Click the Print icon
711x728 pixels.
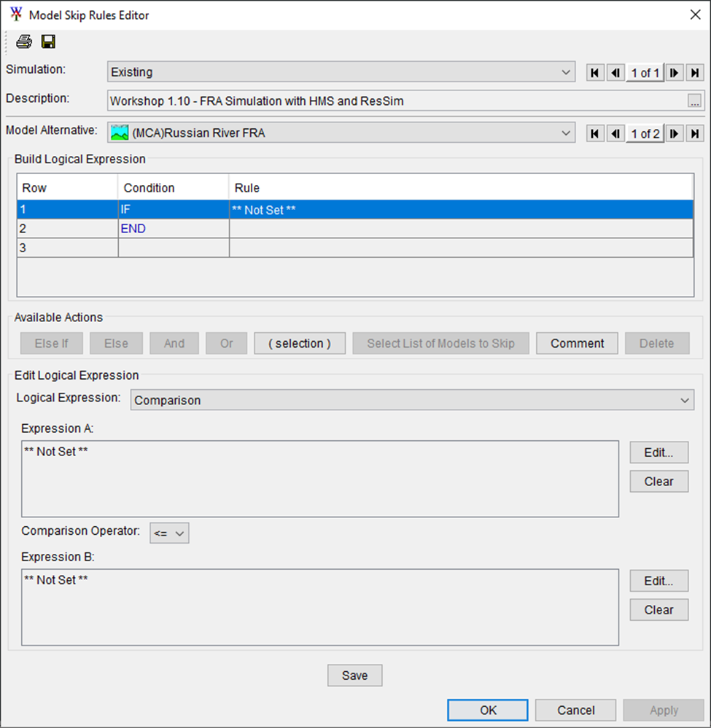tap(23, 42)
